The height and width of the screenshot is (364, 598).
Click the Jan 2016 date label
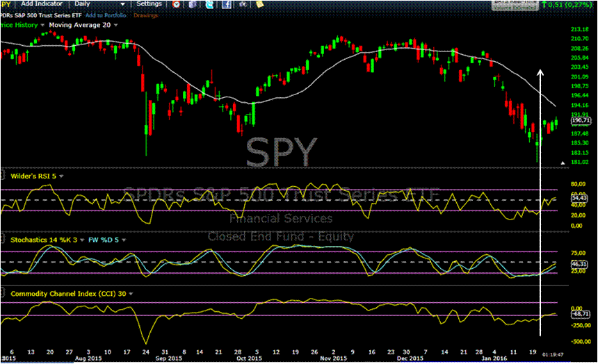tap(494, 358)
